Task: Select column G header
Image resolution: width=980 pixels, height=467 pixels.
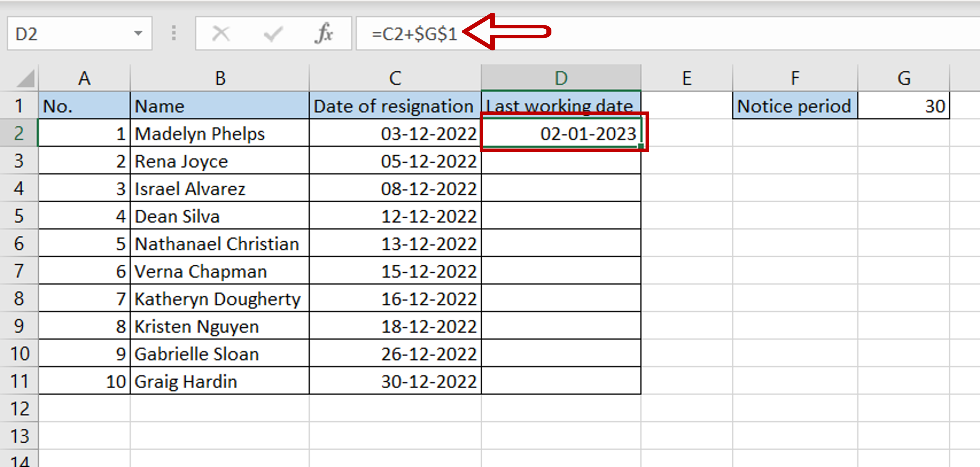Action: 904,78
